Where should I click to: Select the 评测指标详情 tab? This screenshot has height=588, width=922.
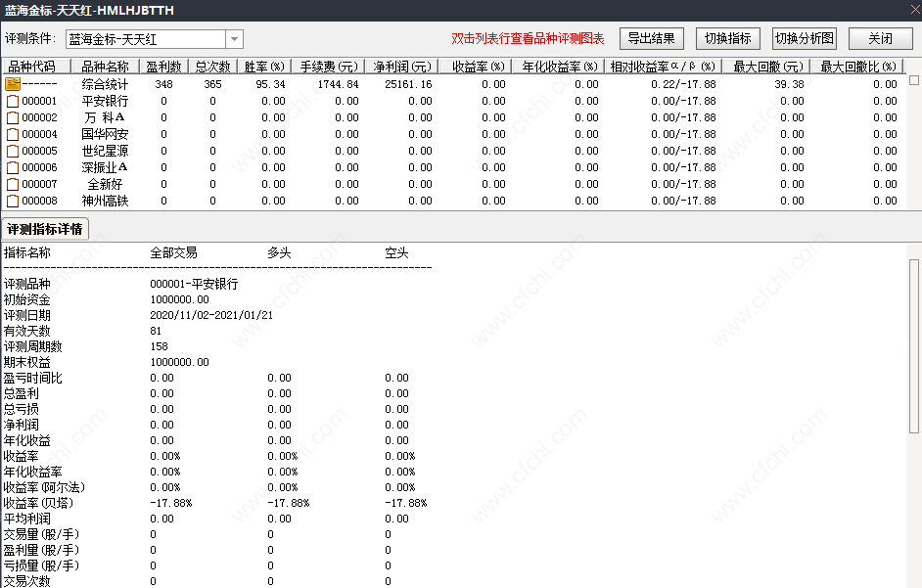45,229
